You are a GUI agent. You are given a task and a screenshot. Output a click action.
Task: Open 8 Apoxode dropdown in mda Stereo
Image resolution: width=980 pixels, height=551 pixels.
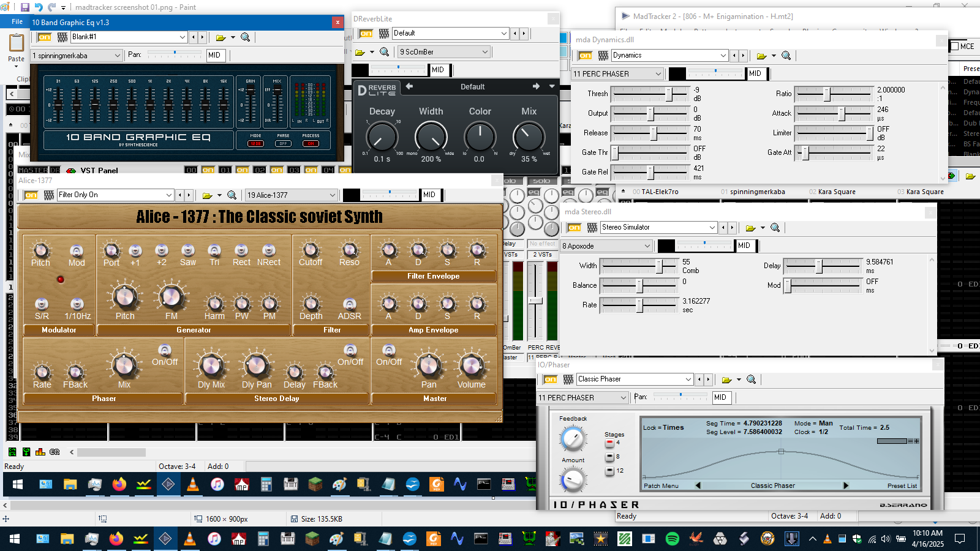(x=606, y=246)
